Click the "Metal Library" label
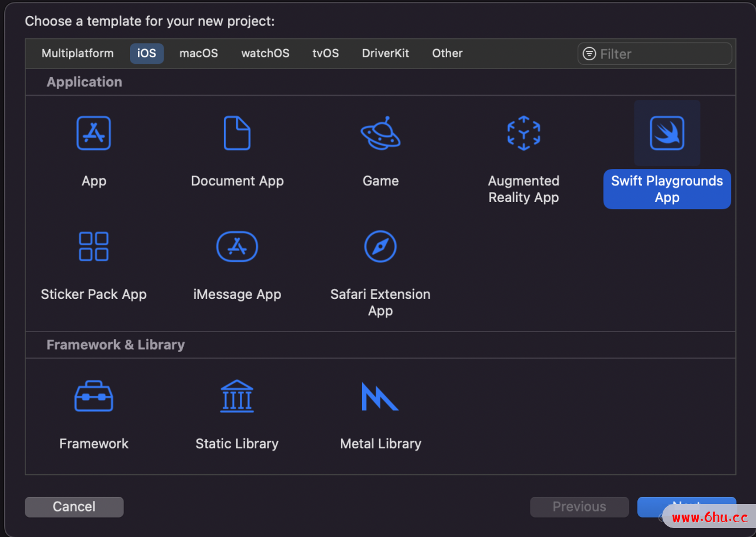 pos(380,444)
